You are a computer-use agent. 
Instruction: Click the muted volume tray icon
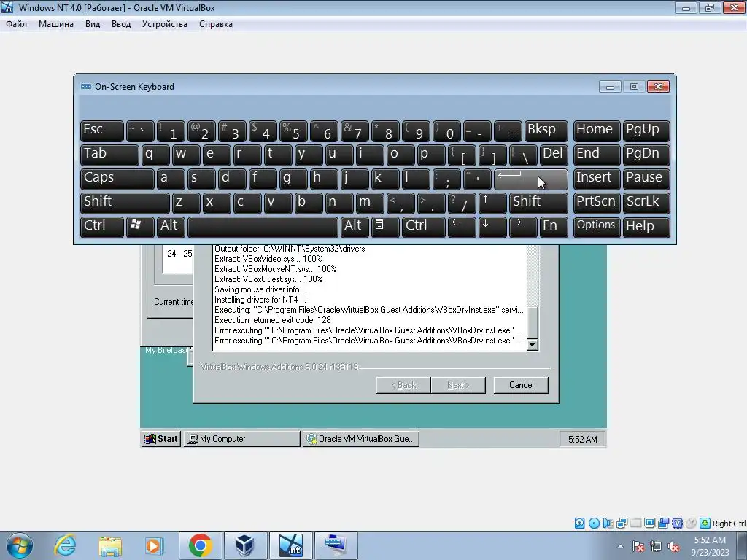[673, 546]
